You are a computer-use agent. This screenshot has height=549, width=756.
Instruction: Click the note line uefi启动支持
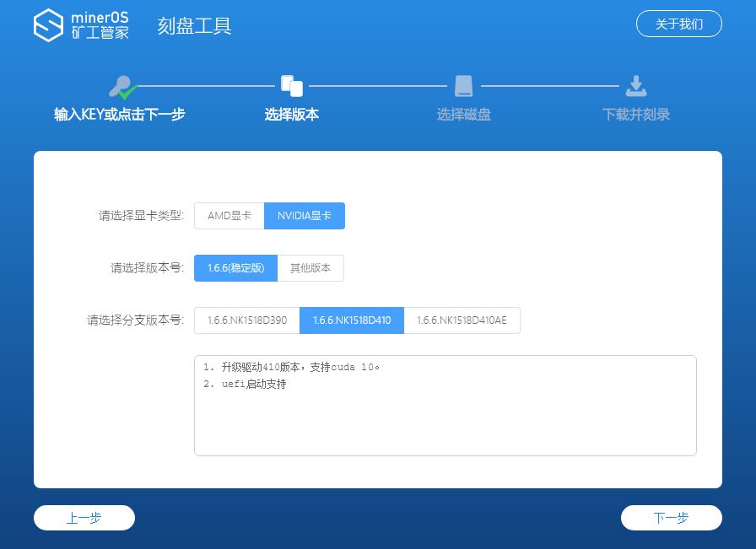[x=245, y=385]
